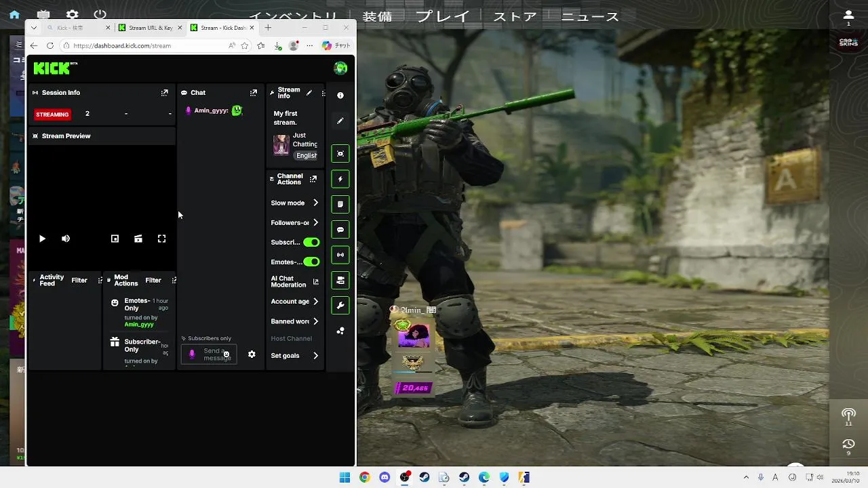Open the ストア tab in game window
The width and height of the screenshot is (868, 488).
515,17
